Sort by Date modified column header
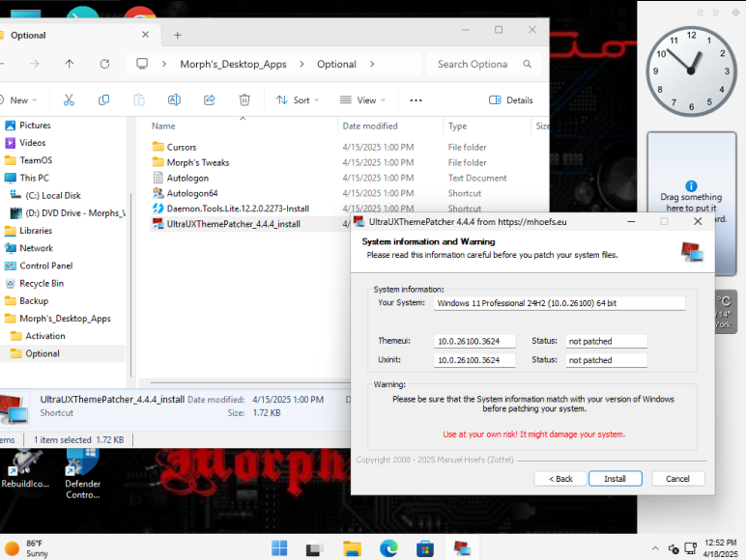This screenshot has height=560, width=746. [x=370, y=126]
